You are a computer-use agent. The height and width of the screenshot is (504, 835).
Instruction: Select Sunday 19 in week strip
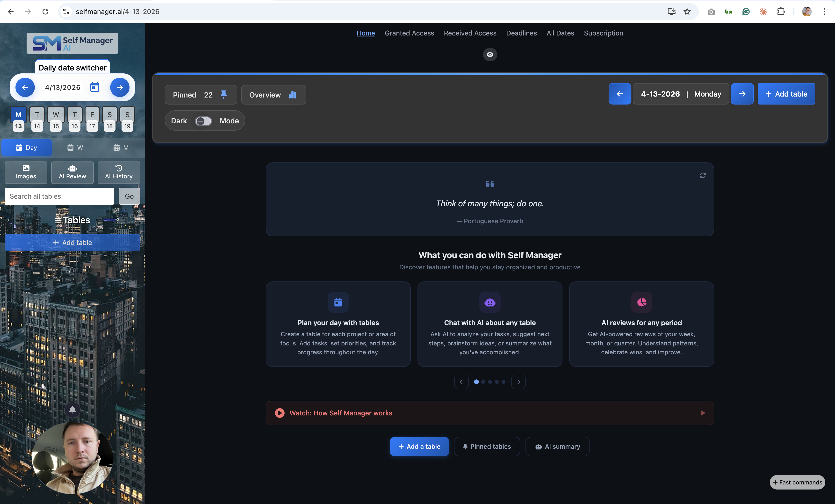127,120
